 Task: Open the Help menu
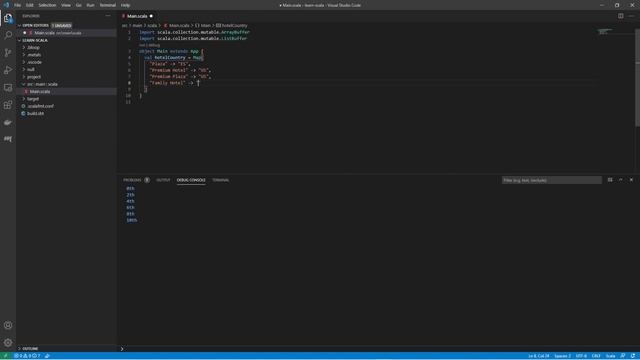125,5
